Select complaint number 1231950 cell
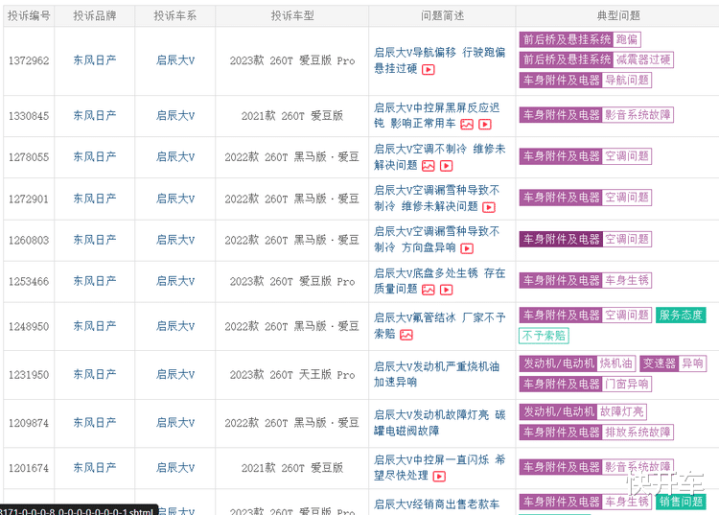The height and width of the screenshot is (515, 719). pos(28,375)
